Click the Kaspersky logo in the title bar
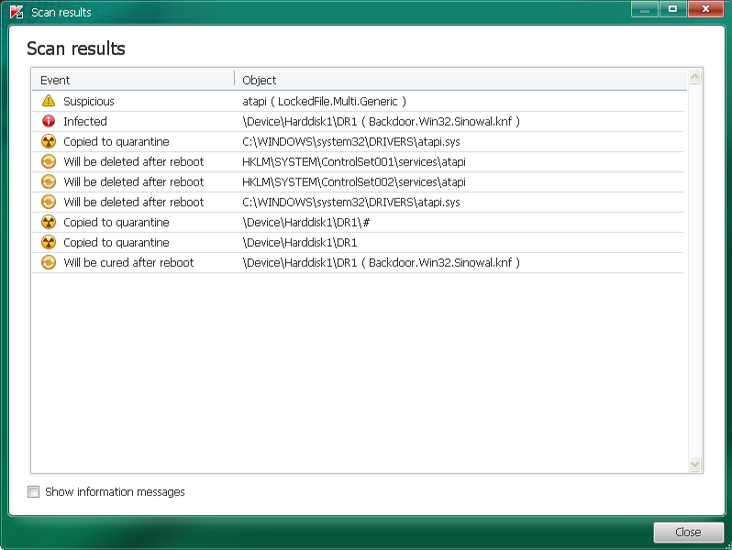Viewport: 732px width, 550px height. (x=17, y=12)
